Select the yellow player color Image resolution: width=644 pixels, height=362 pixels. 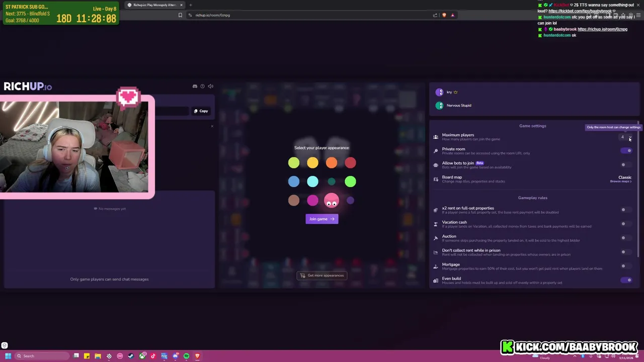[x=312, y=162]
